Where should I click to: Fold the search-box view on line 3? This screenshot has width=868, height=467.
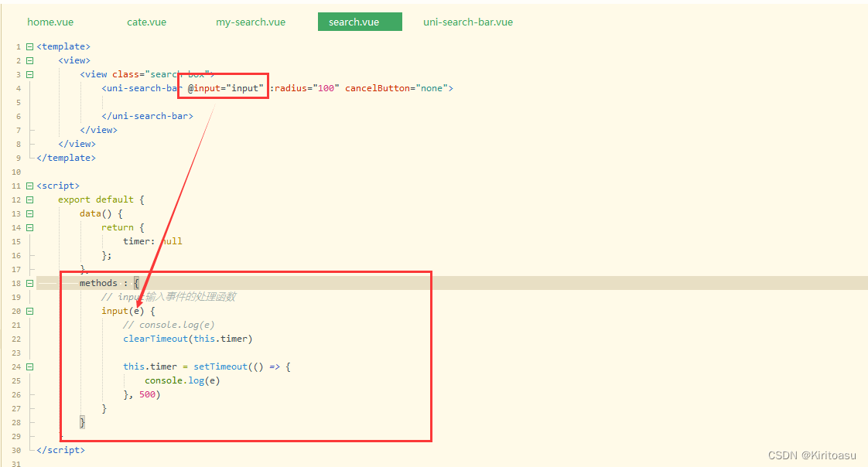(30, 75)
